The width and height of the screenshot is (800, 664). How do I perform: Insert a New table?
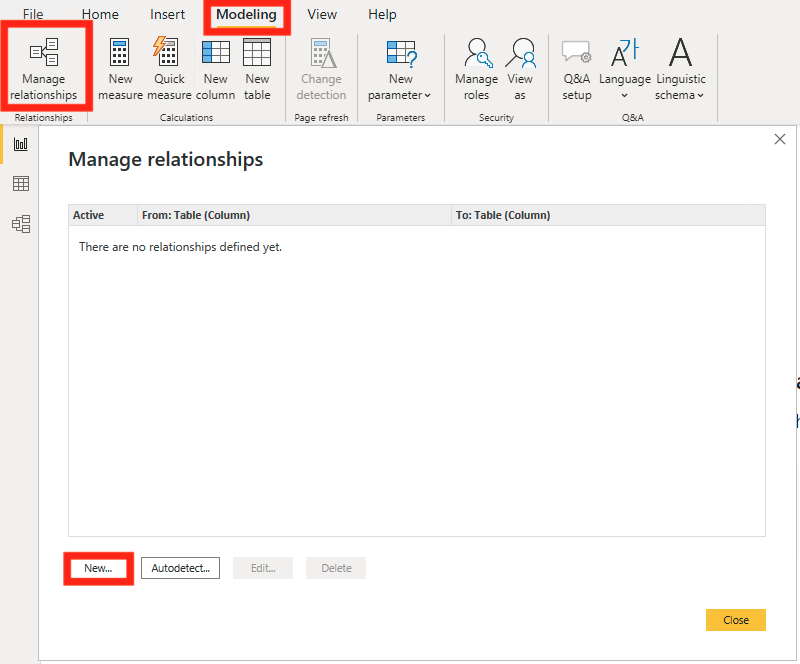point(257,66)
